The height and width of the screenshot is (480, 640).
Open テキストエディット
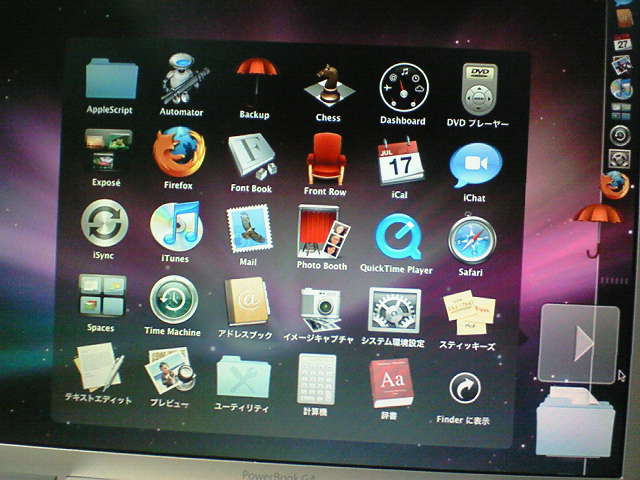[x=98, y=367]
